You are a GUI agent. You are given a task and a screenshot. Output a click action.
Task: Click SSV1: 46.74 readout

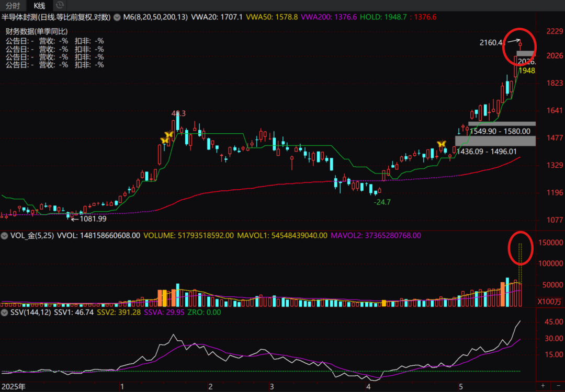(74, 312)
